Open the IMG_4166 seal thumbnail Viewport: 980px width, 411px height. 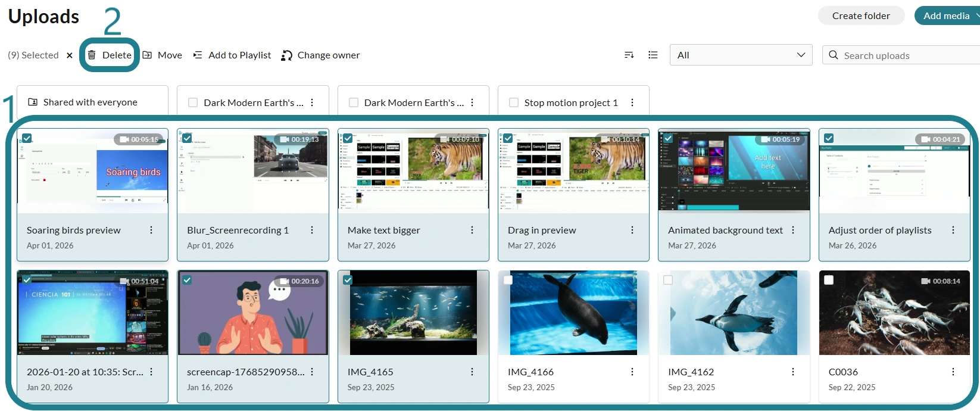pyautogui.click(x=573, y=313)
